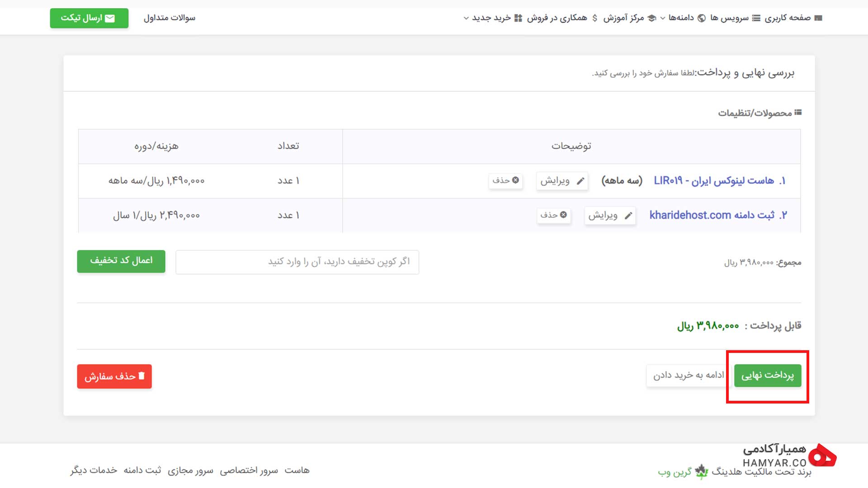Remove the Linux host LIR019 item
The width and height of the screenshot is (868, 488).
click(505, 180)
